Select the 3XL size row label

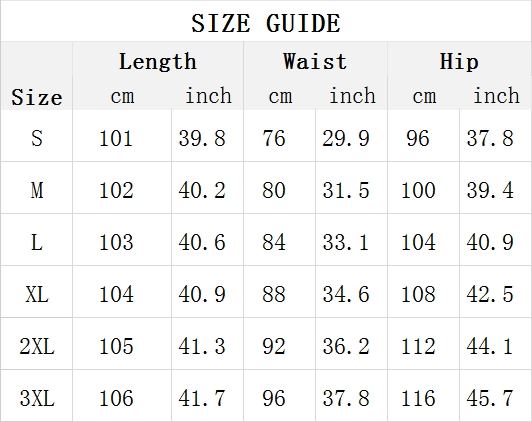pos(37,398)
